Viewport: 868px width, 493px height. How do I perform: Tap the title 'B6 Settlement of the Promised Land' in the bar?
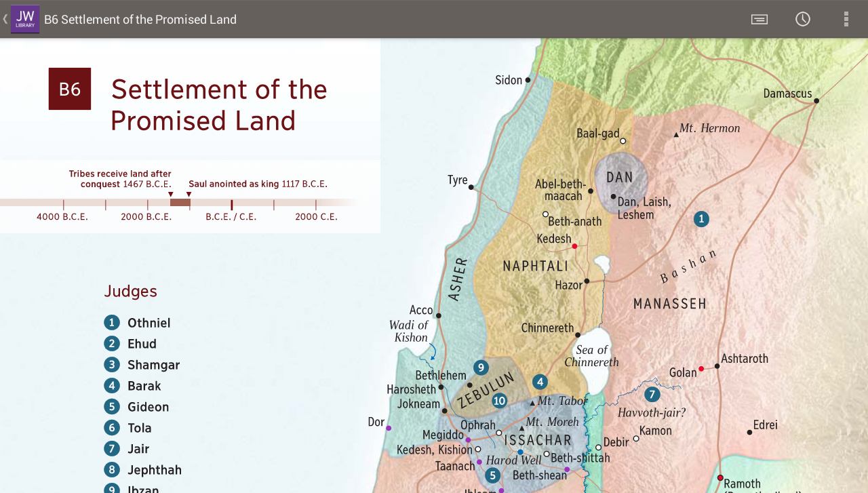pos(140,20)
